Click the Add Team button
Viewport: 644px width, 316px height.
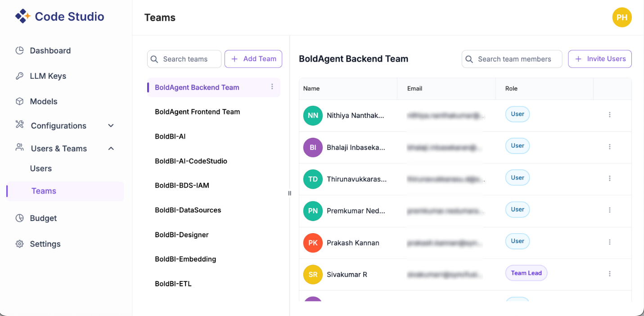click(x=253, y=59)
